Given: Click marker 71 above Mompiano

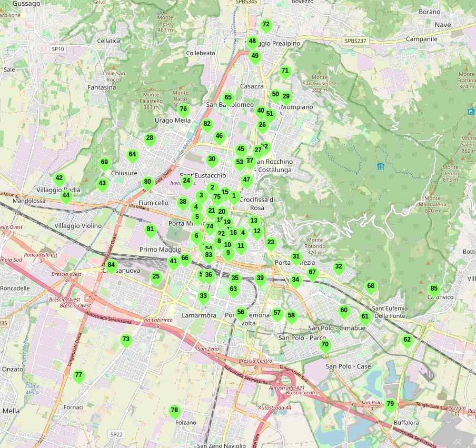Looking at the screenshot, I should tap(285, 72).
